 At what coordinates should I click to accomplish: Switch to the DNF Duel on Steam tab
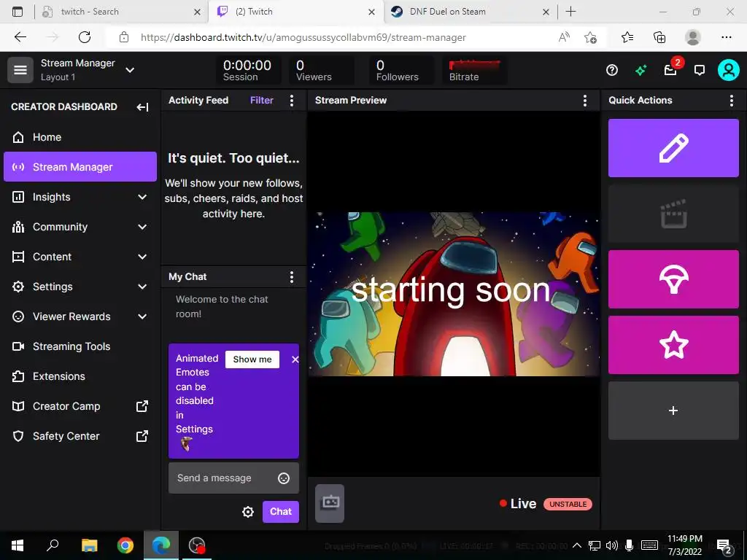pyautogui.click(x=470, y=12)
